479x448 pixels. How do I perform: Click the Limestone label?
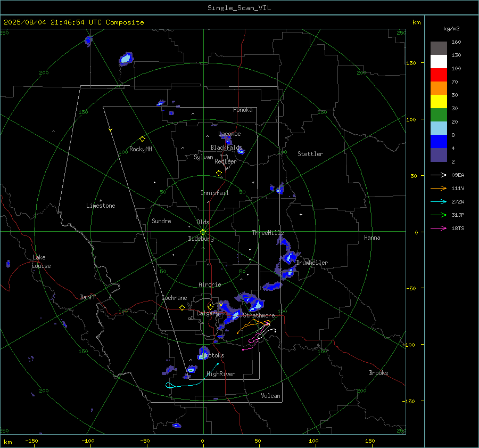101,206
